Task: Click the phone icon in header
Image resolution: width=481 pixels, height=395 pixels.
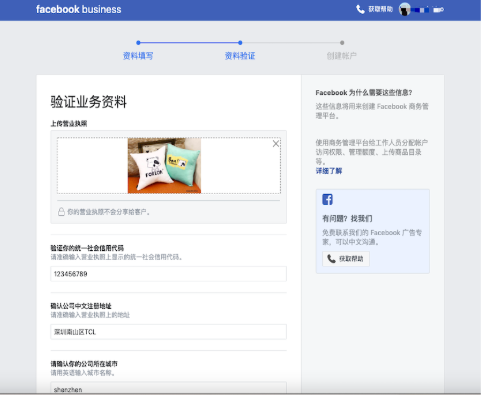Action: coord(360,9)
